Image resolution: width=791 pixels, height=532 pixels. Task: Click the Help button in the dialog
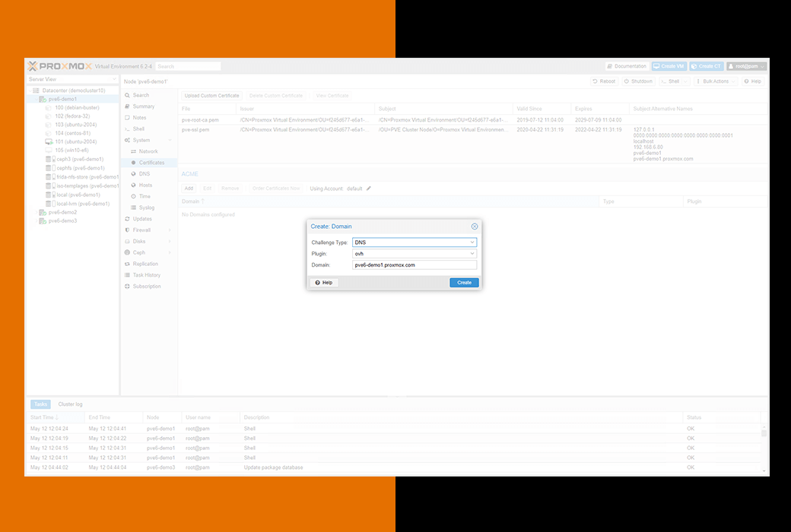[324, 283]
